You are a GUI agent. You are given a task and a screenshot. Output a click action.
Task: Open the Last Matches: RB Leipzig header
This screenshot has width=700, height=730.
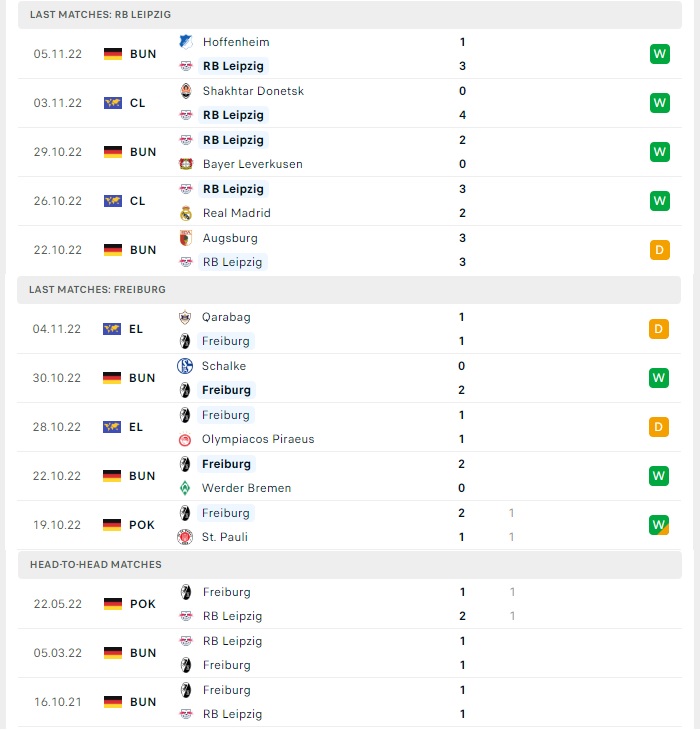click(350, 14)
